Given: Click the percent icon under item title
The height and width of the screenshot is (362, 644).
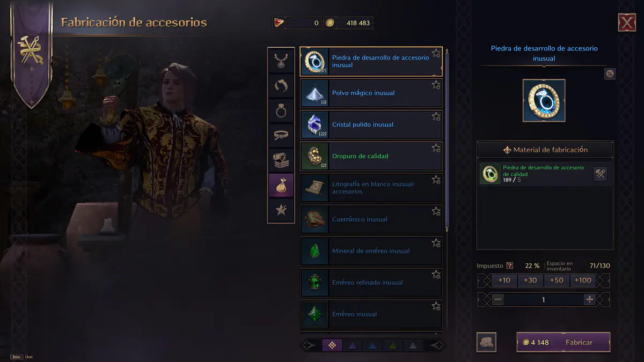Looking at the screenshot, I should pyautogui.click(x=610, y=74).
